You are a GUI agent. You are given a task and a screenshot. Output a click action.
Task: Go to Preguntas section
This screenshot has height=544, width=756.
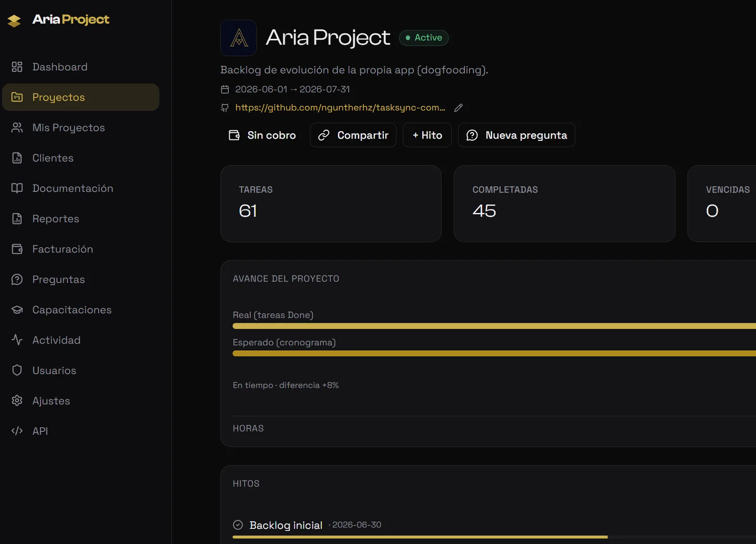(x=81, y=279)
